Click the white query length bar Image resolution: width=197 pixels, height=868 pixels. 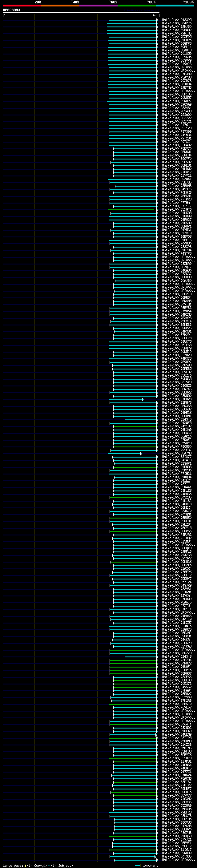(81, 13)
